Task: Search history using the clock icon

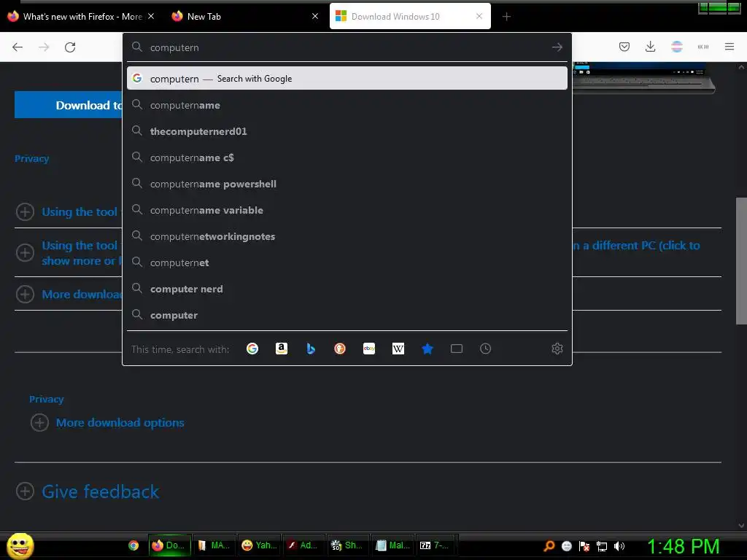Action: 485,349
